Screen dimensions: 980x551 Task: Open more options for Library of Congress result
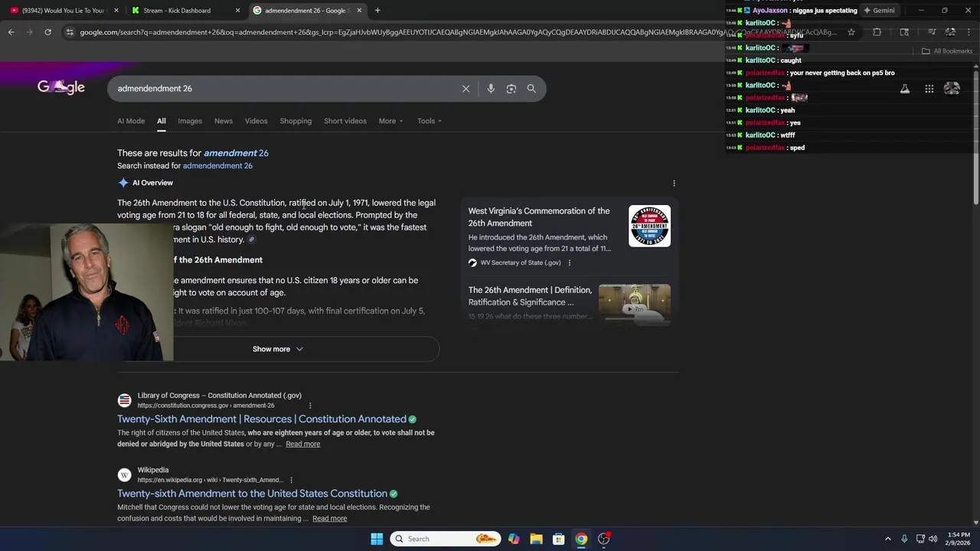(310, 406)
